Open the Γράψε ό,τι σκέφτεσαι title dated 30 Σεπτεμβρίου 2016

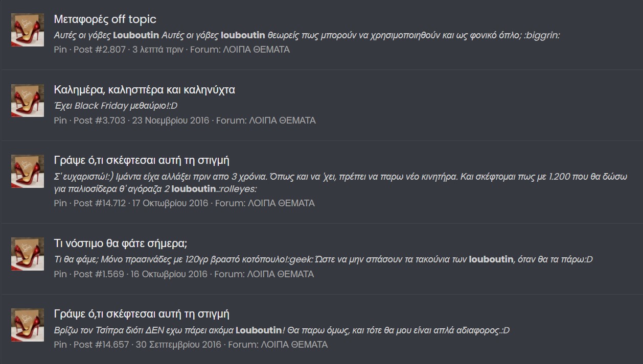pyautogui.click(x=142, y=314)
